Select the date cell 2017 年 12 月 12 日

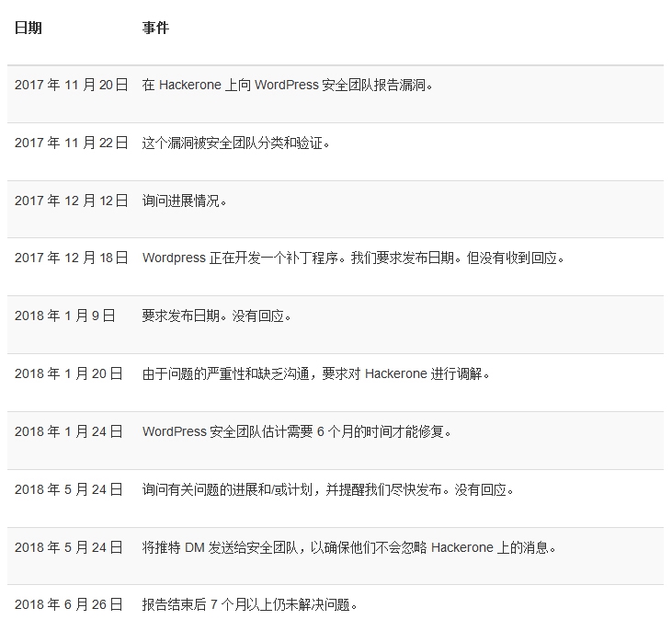tap(71, 201)
